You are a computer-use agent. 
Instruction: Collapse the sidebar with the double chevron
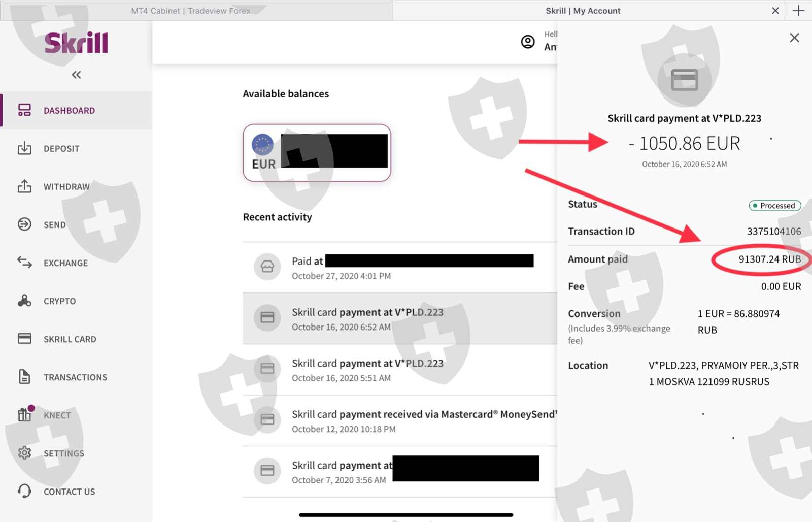click(x=76, y=75)
